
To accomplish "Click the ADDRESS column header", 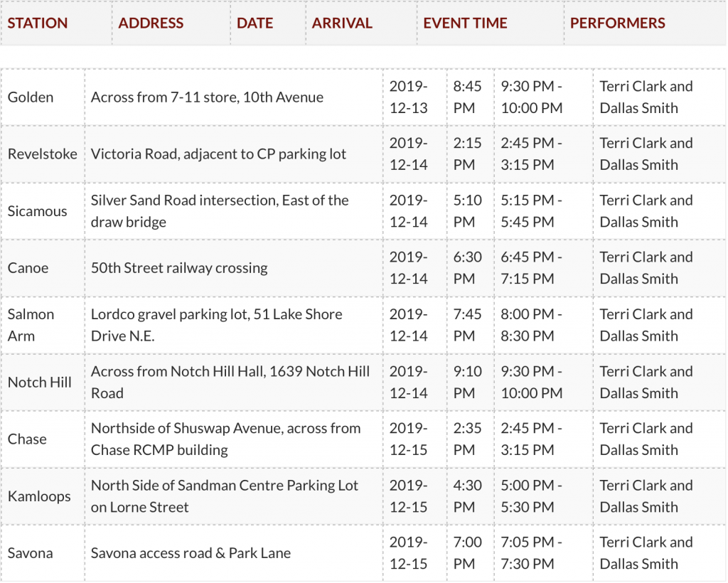I will pyautogui.click(x=151, y=23).
